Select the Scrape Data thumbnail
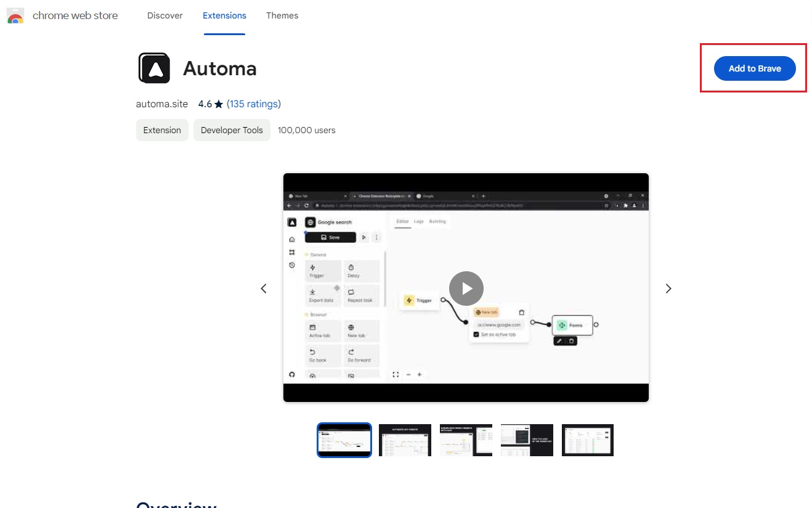This screenshot has width=812, height=508. pos(466,440)
